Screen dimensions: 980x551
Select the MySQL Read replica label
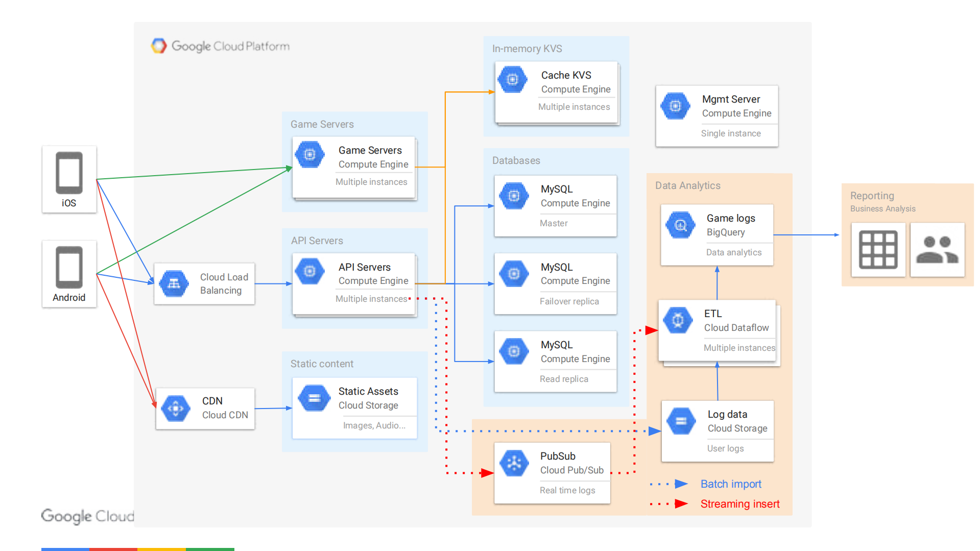[x=564, y=379]
